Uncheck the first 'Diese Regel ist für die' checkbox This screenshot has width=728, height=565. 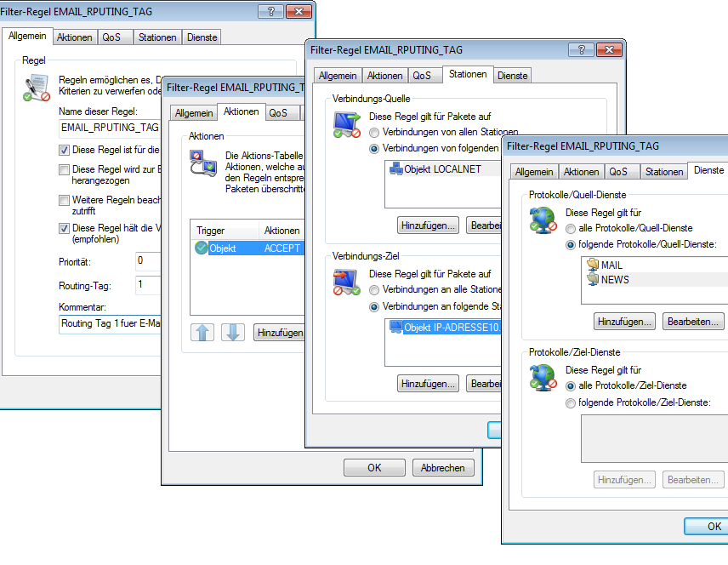pyautogui.click(x=65, y=150)
